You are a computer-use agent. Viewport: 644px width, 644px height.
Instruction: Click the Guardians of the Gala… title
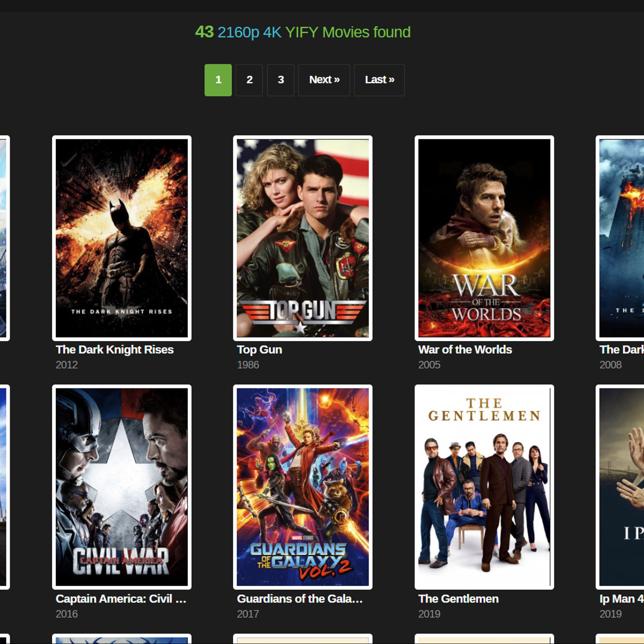click(299, 599)
